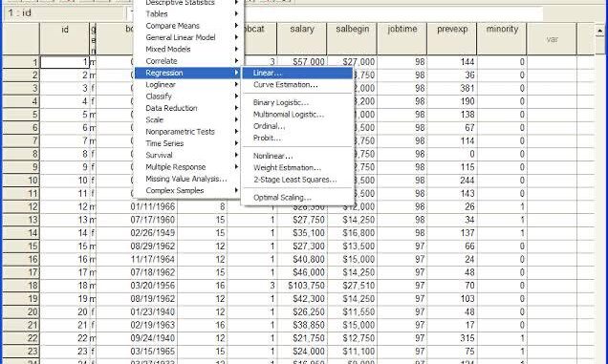
Task: Open the Nonparametric Tests submenu
Action: pyautogui.click(x=188, y=132)
